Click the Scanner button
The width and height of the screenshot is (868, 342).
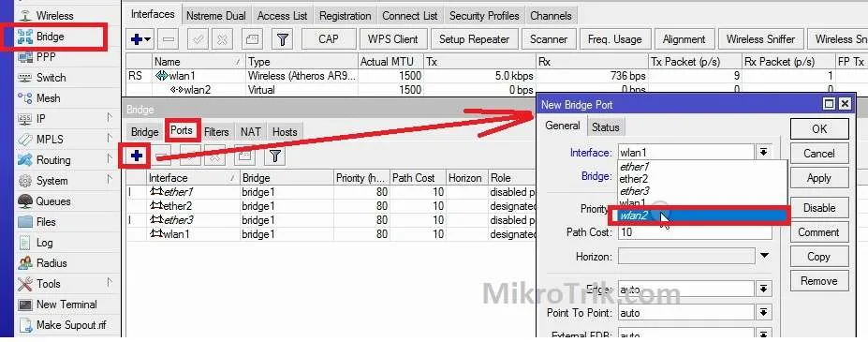click(x=548, y=39)
